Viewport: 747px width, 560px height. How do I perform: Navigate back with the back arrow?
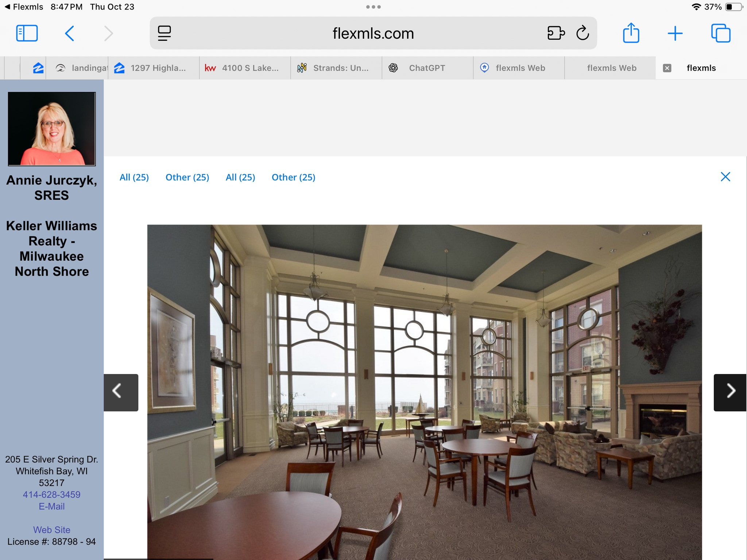tap(70, 33)
